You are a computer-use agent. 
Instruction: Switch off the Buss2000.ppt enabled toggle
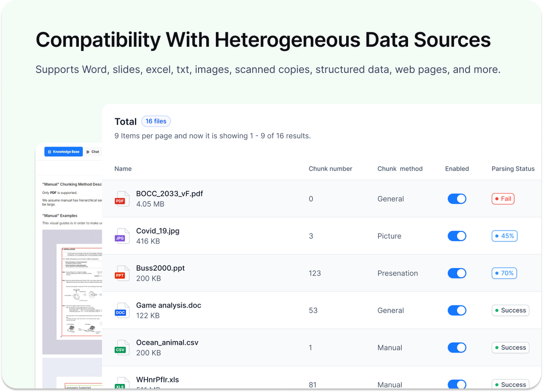coord(457,273)
